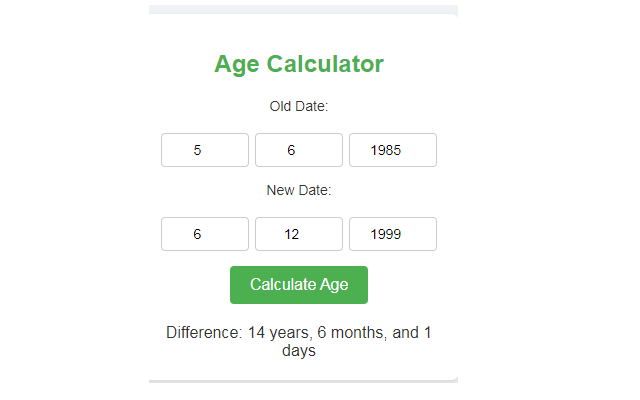Click the year field showing 1999
The height and width of the screenshot is (400, 640).
pyautogui.click(x=392, y=234)
